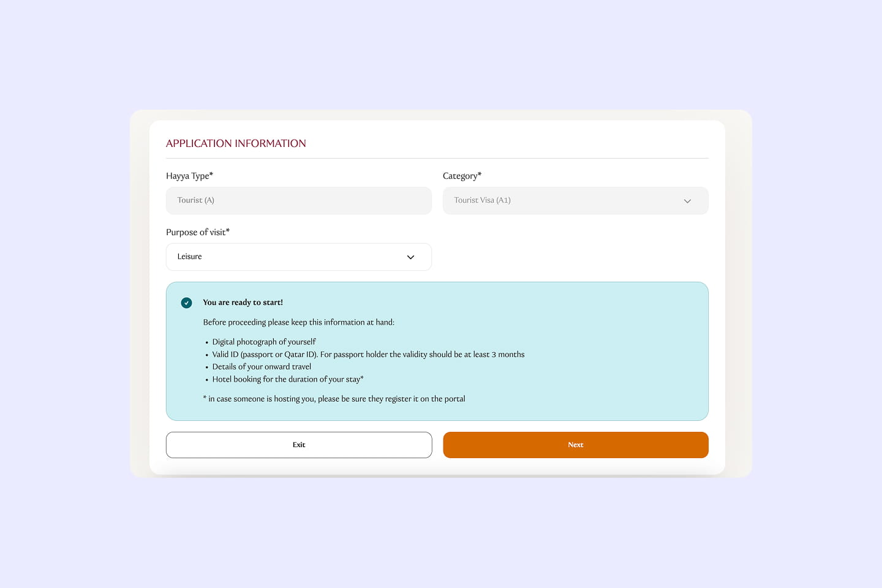Click the Tourist Visa (A1) category field

click(563, 201)
